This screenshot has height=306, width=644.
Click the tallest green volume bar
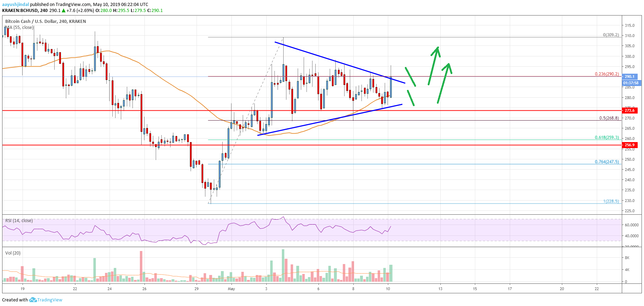click(x=283, y=265)
